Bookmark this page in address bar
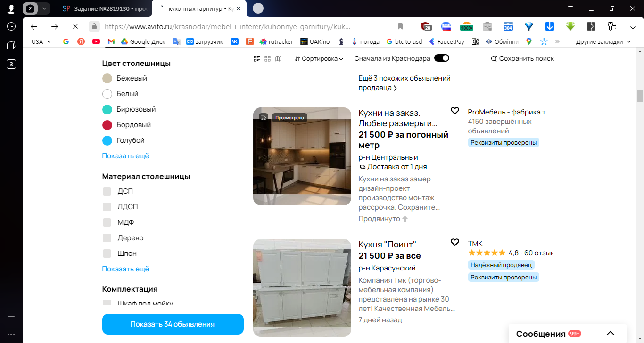The image size is (644, 343). tap(400, 26)
